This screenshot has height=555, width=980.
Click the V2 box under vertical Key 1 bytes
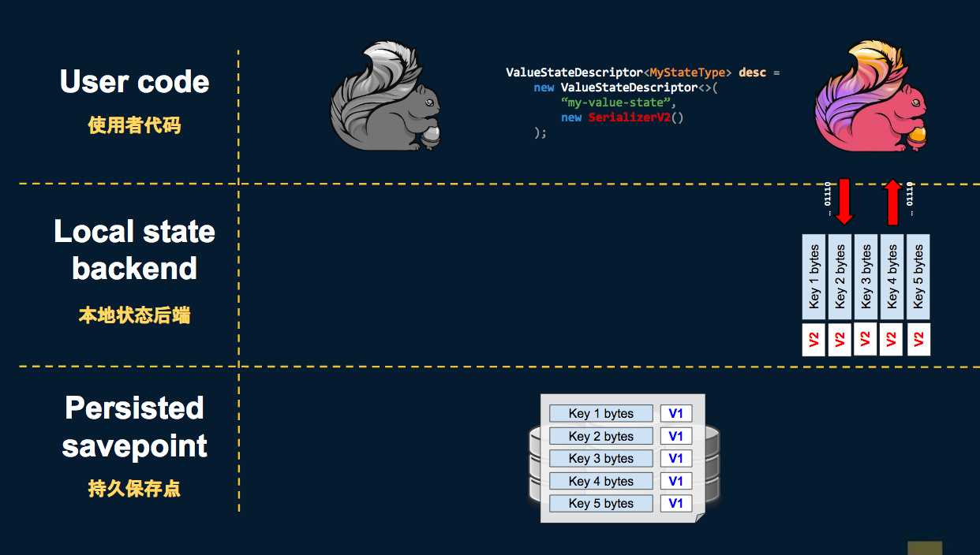coord(814,340)
